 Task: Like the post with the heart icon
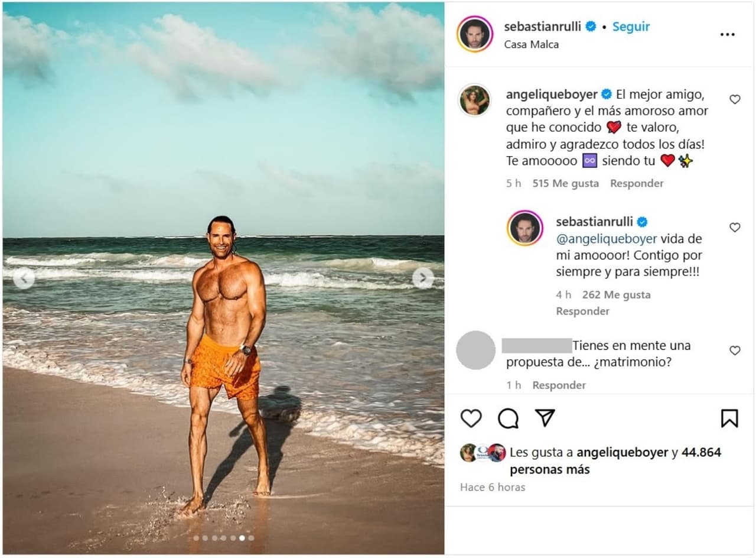tap(471, 418)
